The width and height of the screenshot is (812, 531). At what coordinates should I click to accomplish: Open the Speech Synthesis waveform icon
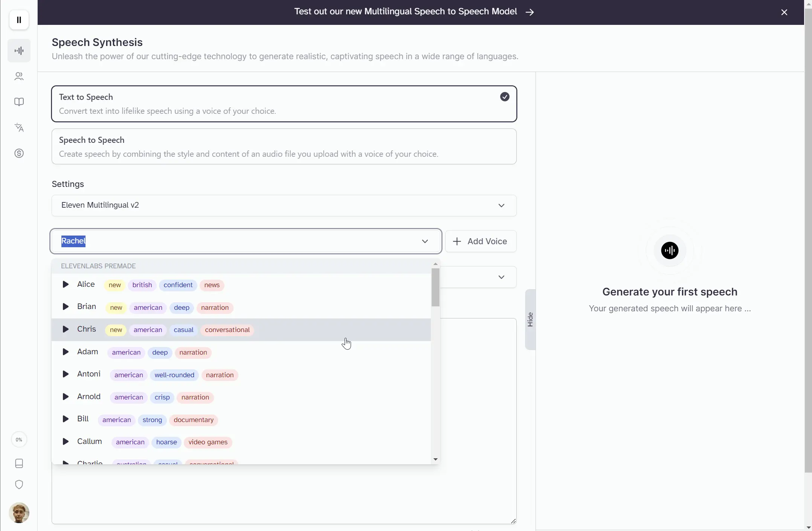point(18,50)
